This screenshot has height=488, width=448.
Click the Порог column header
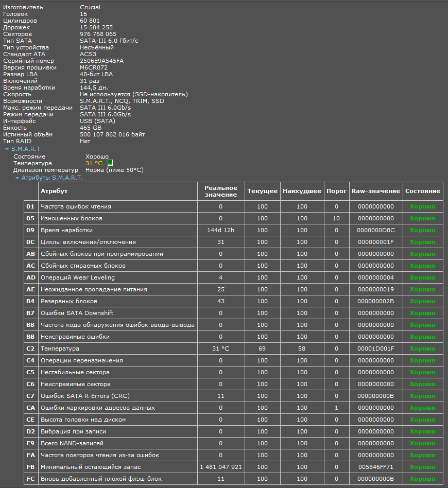336,191
